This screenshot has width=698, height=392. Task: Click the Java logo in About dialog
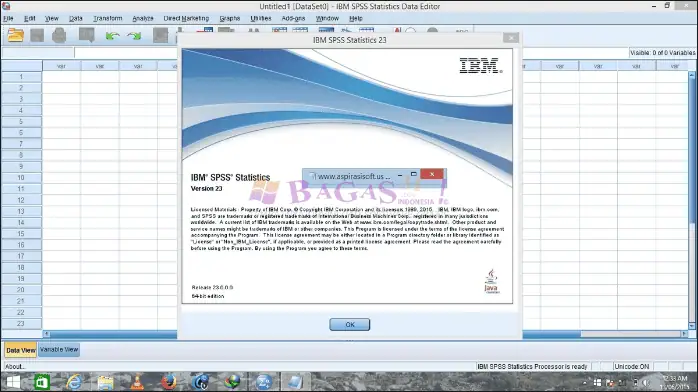tap(491, 281)
